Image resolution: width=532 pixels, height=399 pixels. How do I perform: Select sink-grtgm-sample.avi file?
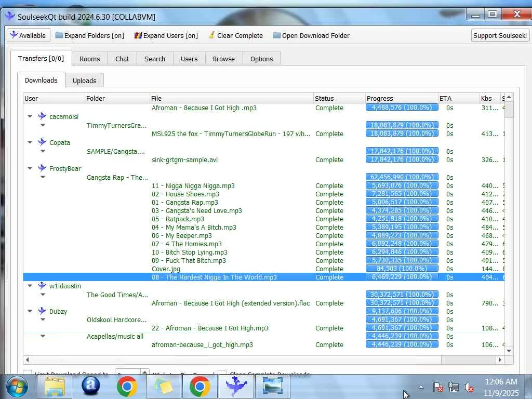click(x=184, y=160)
